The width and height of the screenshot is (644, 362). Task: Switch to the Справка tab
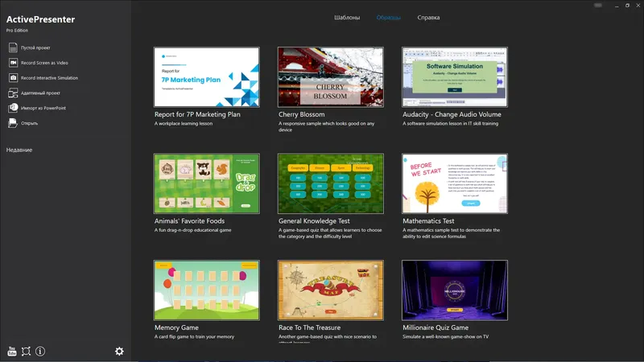[x=428, y=18]
